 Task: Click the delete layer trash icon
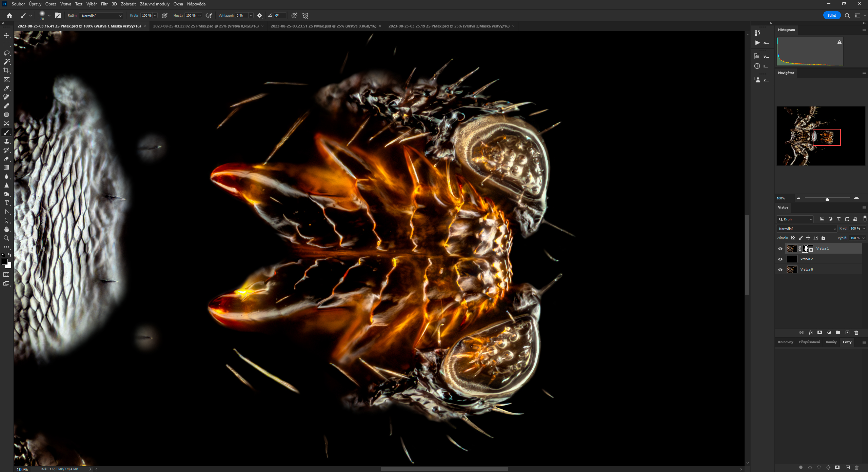click(856, 333)
